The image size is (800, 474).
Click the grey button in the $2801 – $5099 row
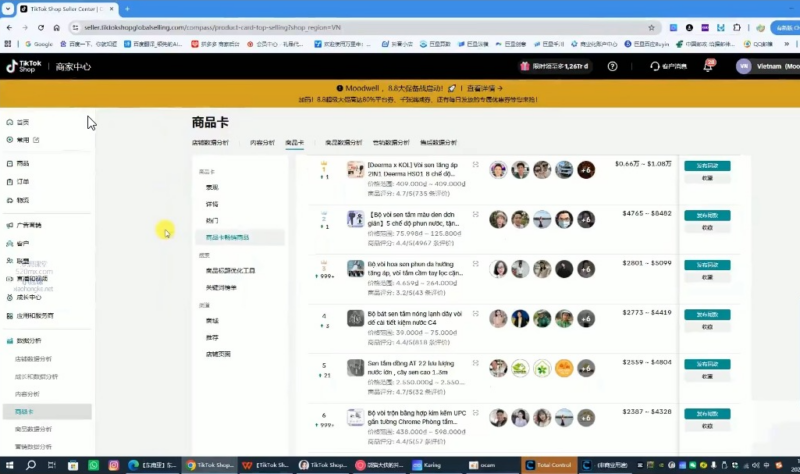coord(707,277)
